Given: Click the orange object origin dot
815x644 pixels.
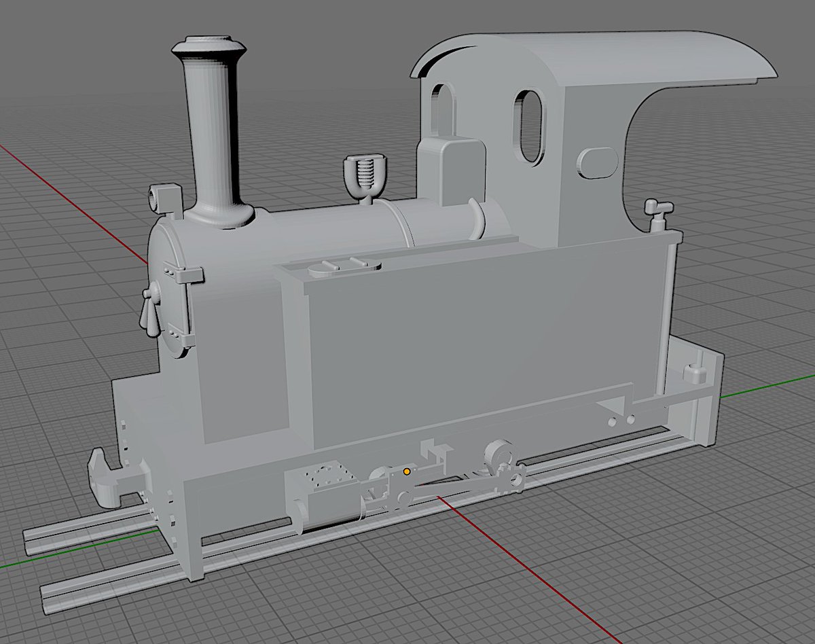Looking at the screenshot, I should coord(406,470).
